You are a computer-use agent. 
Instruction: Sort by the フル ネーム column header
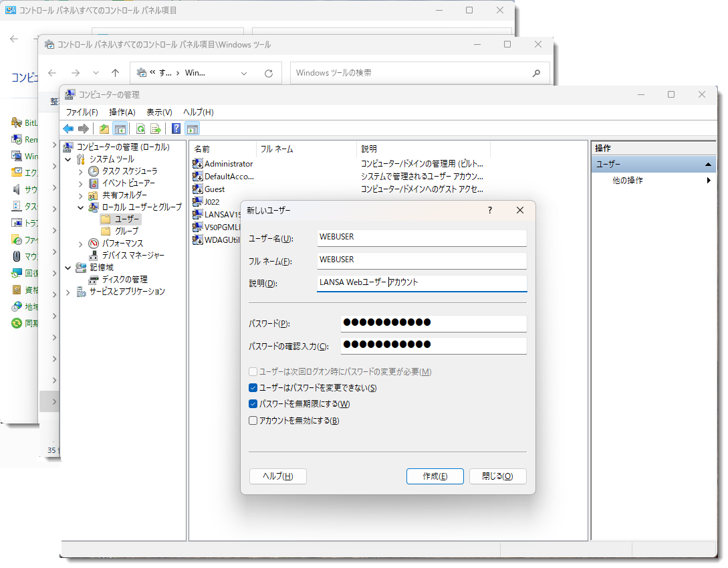point(306,149)
